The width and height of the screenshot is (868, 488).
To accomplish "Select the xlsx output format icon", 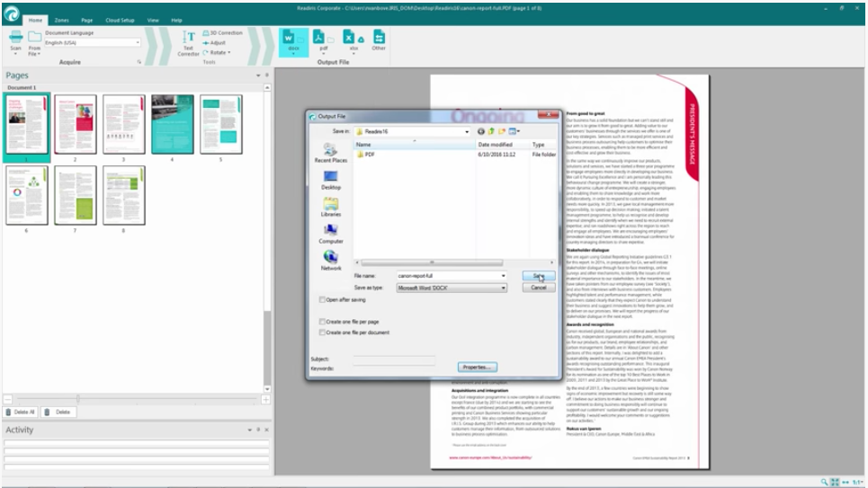I will (349, 38).
